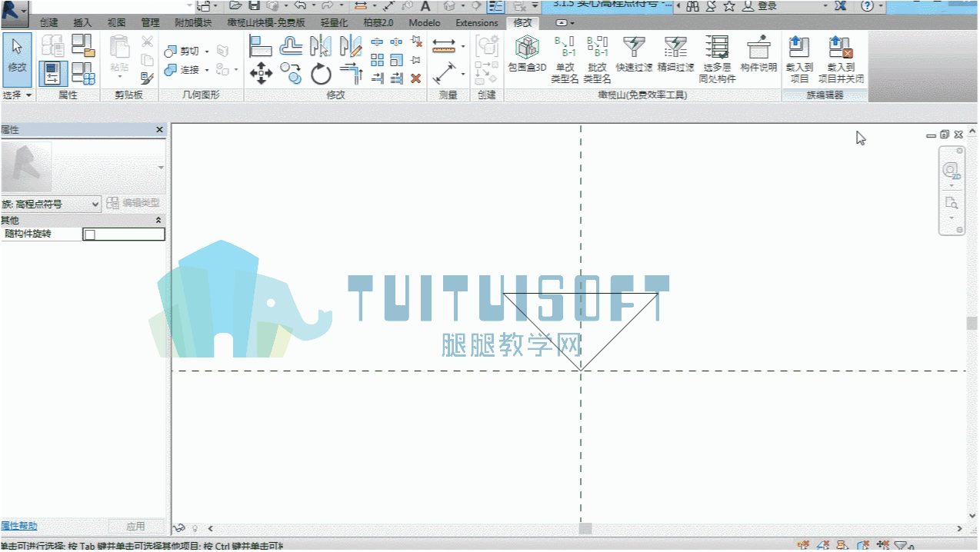The image size is (980, 552).
Task: Click 构件说明 tool
Action: click(x=758, y=55)
